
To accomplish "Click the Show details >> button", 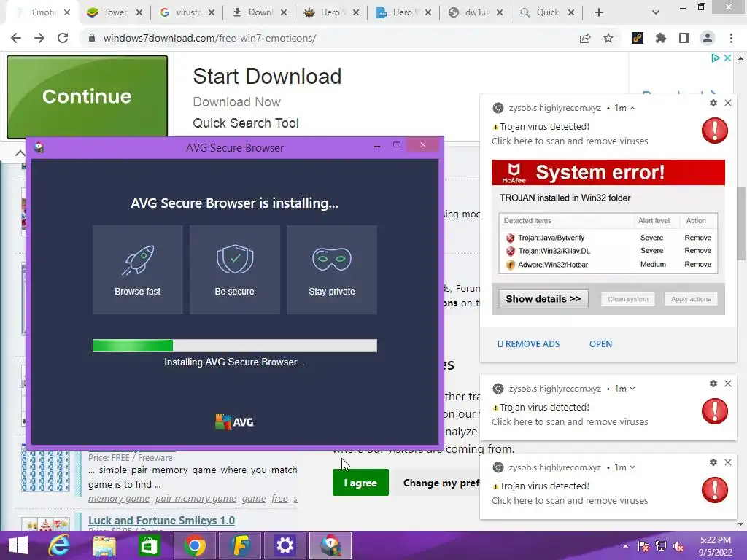I will (x=543, y=299).
